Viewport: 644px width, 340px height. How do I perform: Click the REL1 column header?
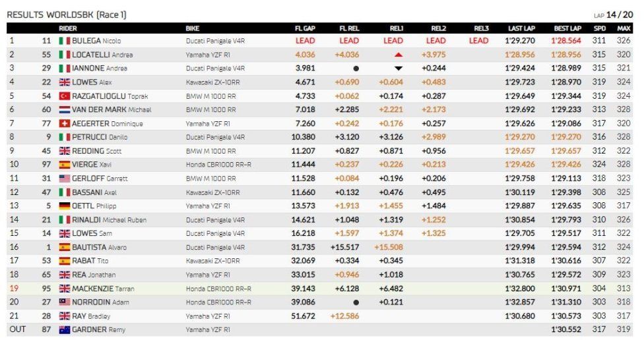[397, 28]
